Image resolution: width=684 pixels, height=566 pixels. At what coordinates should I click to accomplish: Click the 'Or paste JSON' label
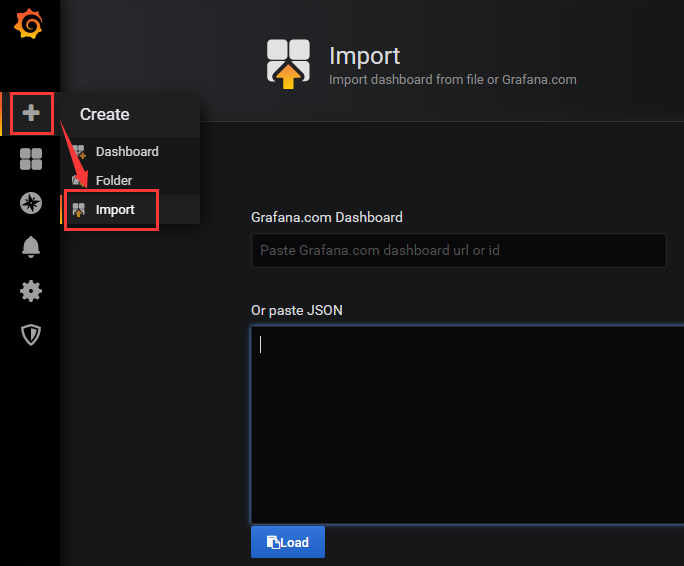[x=297, y=311]
